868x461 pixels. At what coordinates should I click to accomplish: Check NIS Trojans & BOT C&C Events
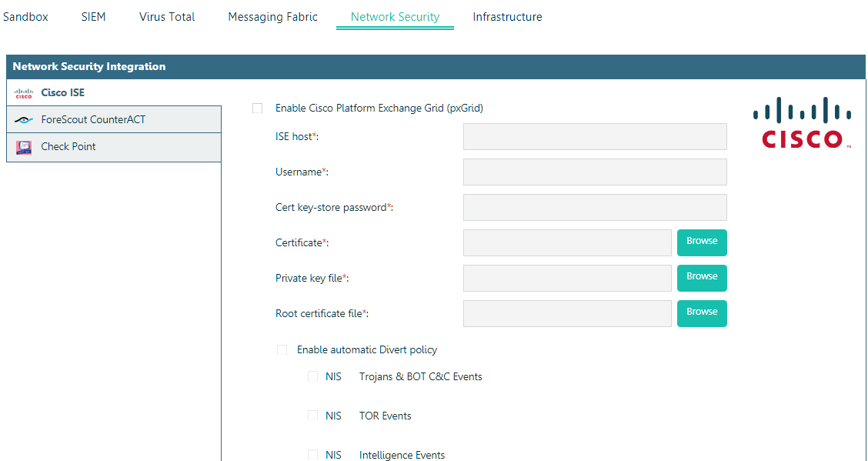[313, 376]
